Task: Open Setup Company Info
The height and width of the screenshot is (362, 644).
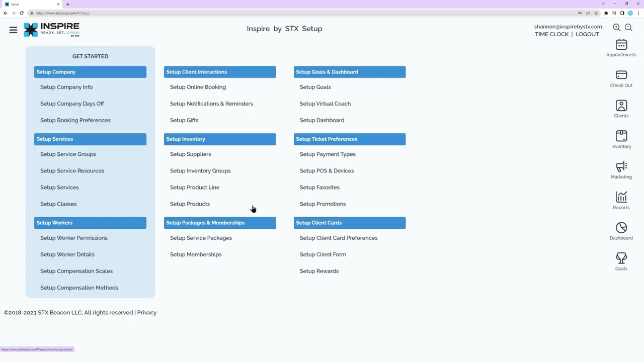Action: click(66, 87)
